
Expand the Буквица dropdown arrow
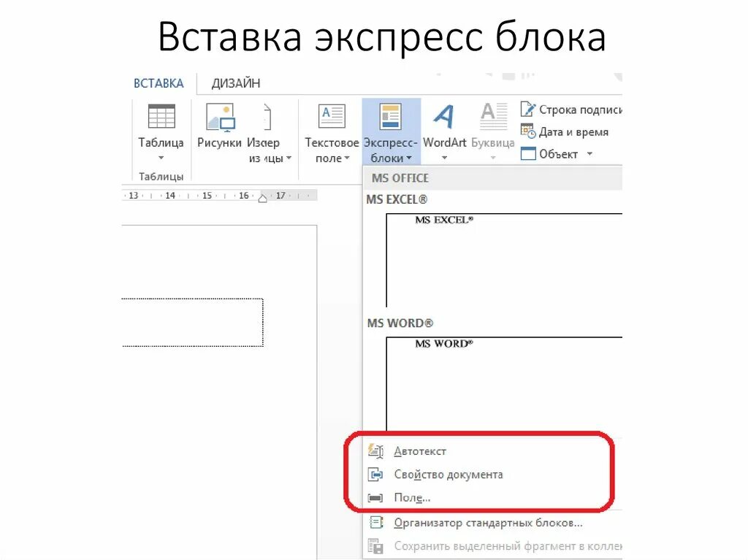493,158
